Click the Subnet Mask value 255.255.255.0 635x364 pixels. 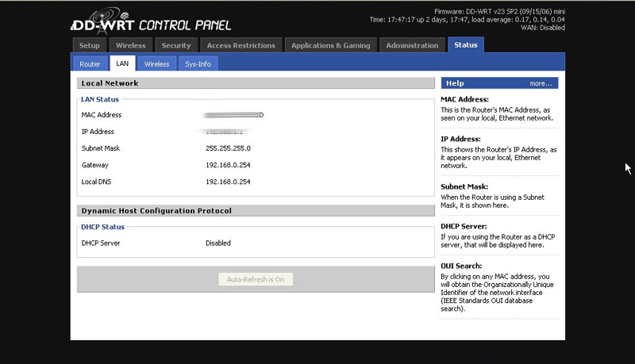pos(228,148)
